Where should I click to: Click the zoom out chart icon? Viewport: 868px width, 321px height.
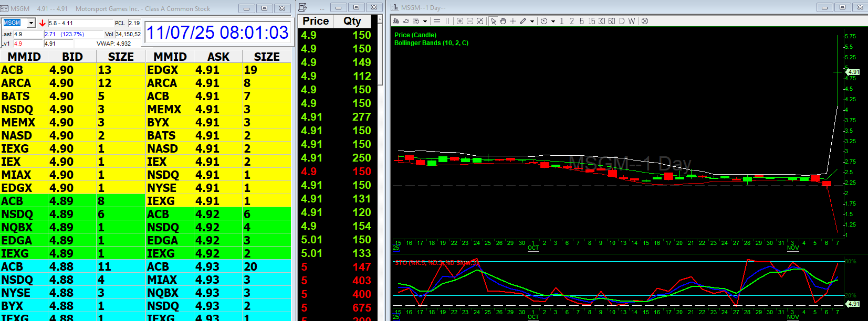click(470, 21)
